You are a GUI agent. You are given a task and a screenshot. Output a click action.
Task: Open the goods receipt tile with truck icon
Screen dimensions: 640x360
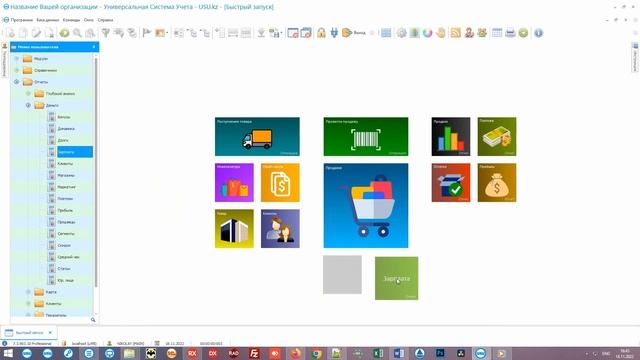[x=257, y=136]
